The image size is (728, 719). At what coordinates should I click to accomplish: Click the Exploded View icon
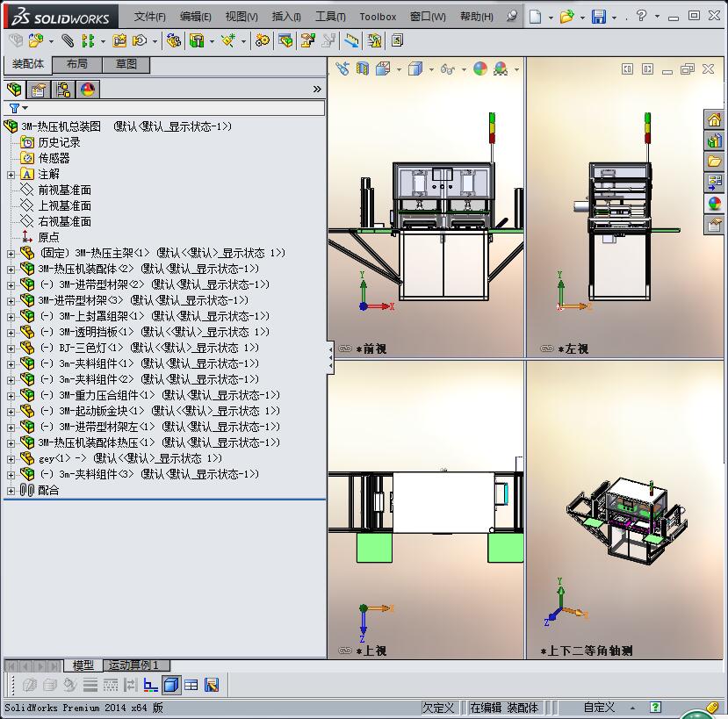(x=308, y=41)
